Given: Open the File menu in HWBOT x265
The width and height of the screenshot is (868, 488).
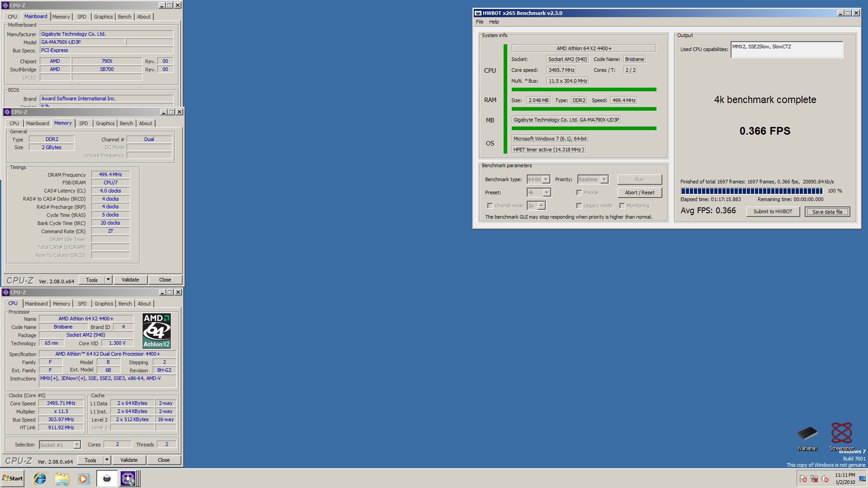Looking at the screenshot, I should point(480,22).
